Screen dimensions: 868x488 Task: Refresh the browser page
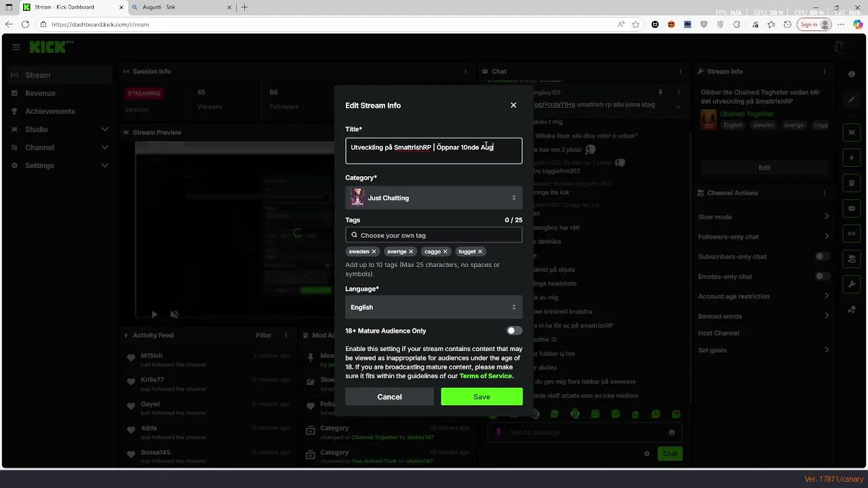click(25, 24)
